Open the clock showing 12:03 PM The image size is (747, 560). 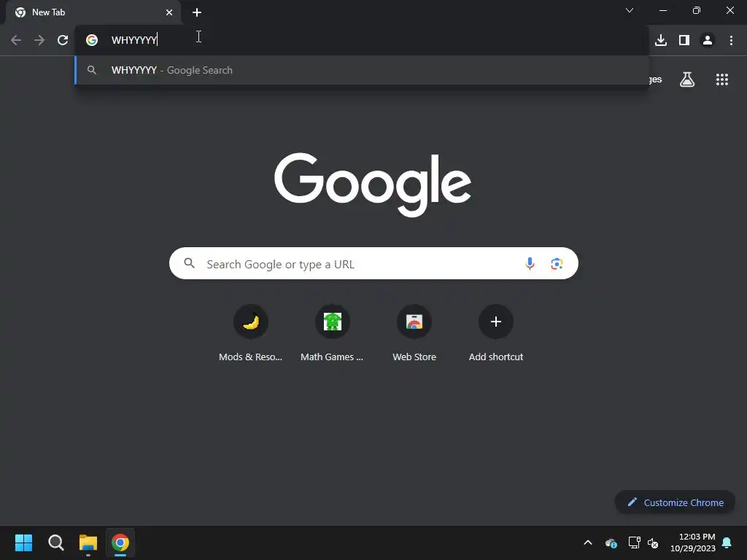coord(693,542)
